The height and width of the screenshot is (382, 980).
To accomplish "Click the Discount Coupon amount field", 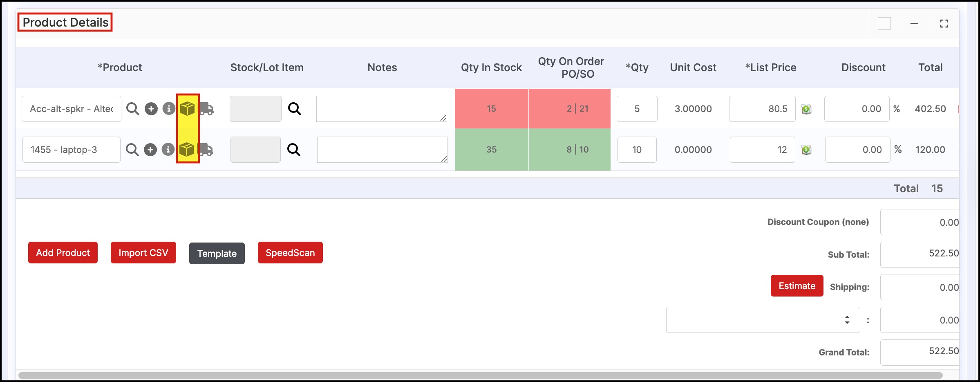I will 920,222.
